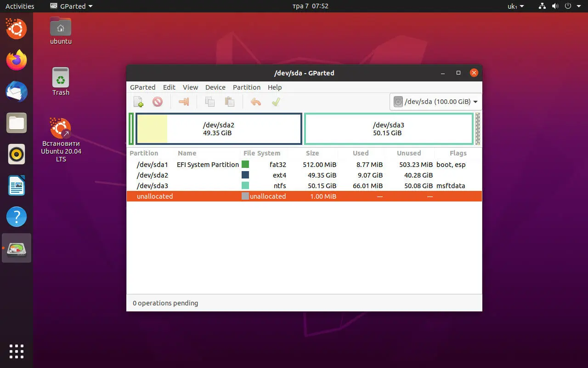Open the Ubuntu installer icon in the dock
Viewport: 588px width, 368px height.
point(17,29)
